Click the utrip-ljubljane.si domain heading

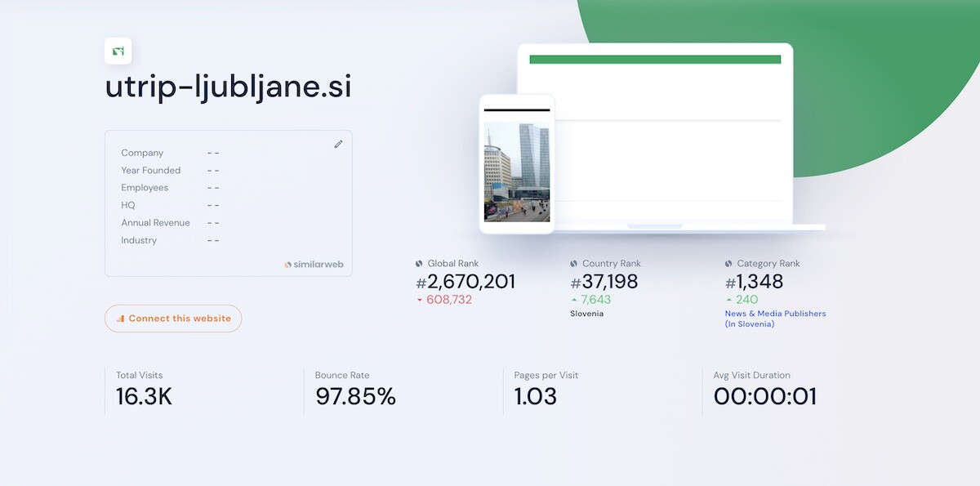point(228,87)
